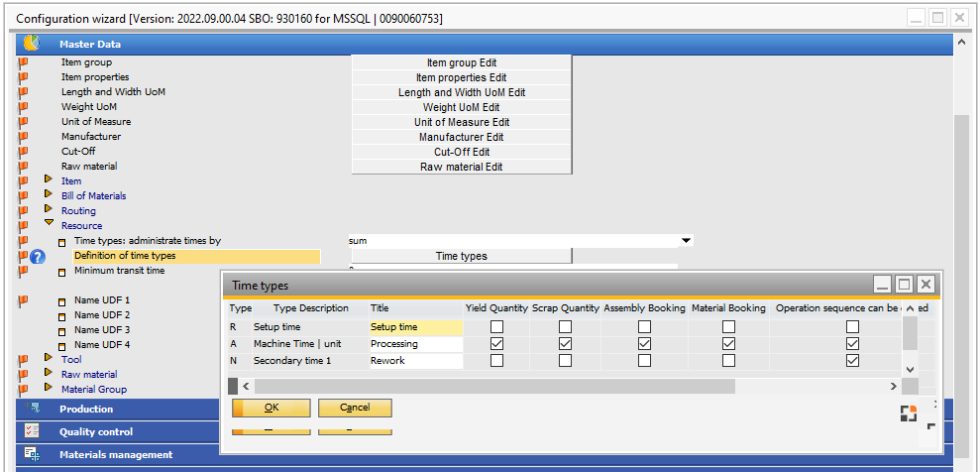Click the Processing title field
The height and width of the screenshot is (472, 980).
point(415,344)
